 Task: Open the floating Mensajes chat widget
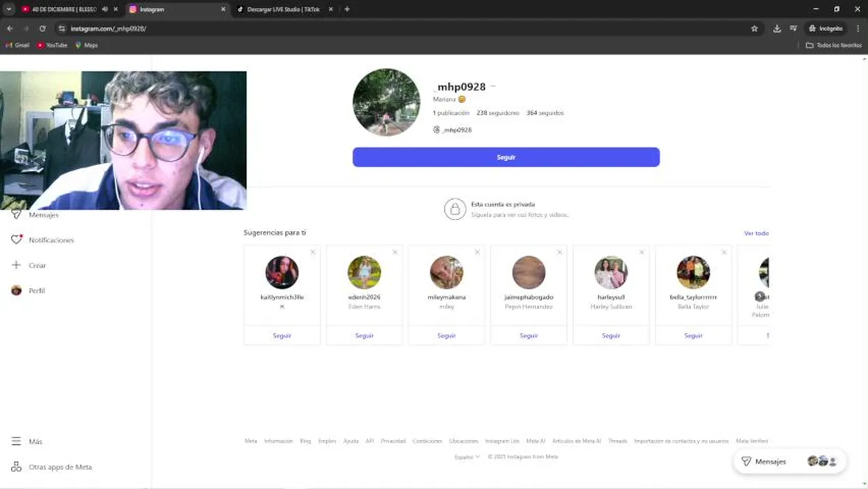click(789, 461)
